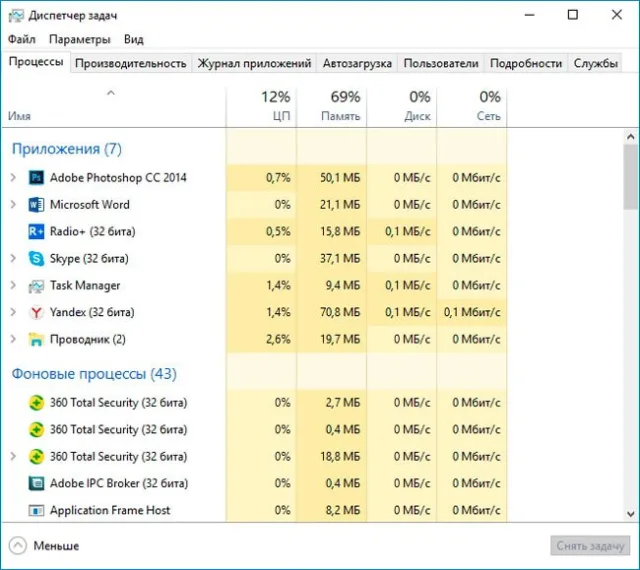Screen dimensions: 640x570
Task: Sort by the Сеть column header
Action: (472, 107)
